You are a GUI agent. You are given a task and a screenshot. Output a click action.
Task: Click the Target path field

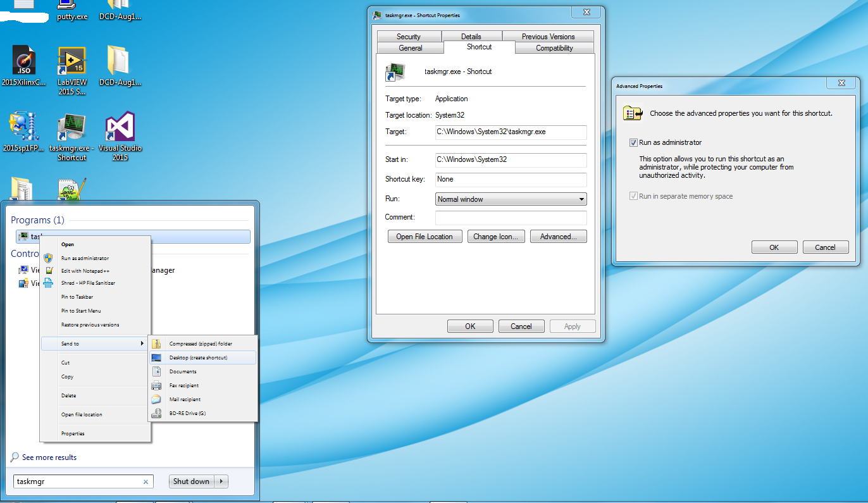(x=511, y=132)
